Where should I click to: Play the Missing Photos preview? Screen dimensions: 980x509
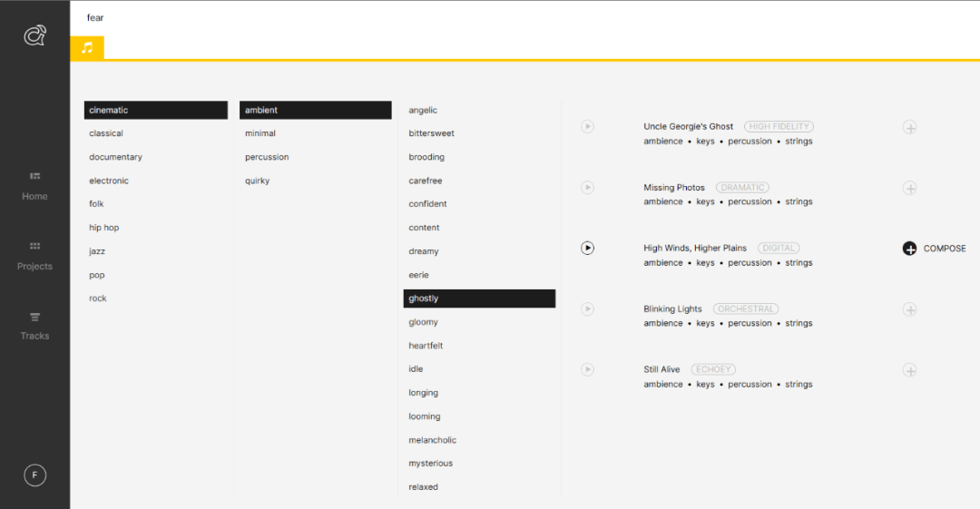[587, 188]
